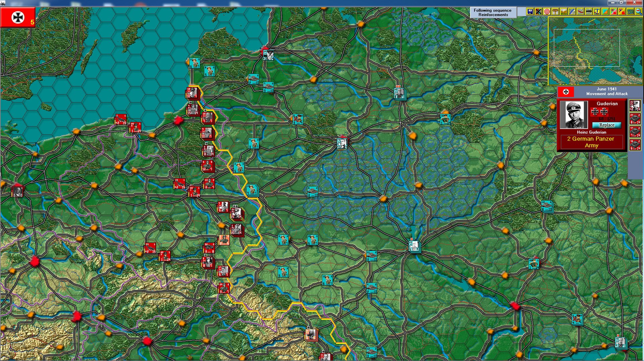This screenshot has width=644, height=361.
Task: Save the game with the disk icon
Action: point(530,12)
